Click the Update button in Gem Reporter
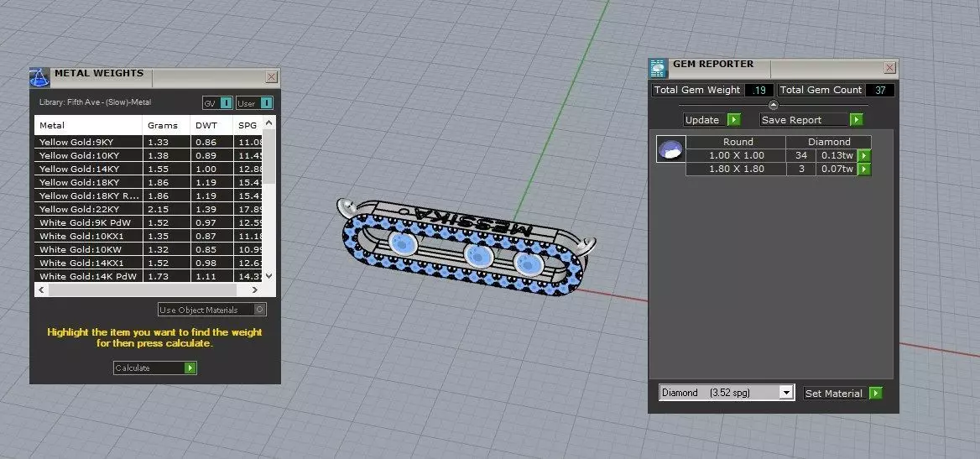Screen dimensions: 980x459 point(712,119)
